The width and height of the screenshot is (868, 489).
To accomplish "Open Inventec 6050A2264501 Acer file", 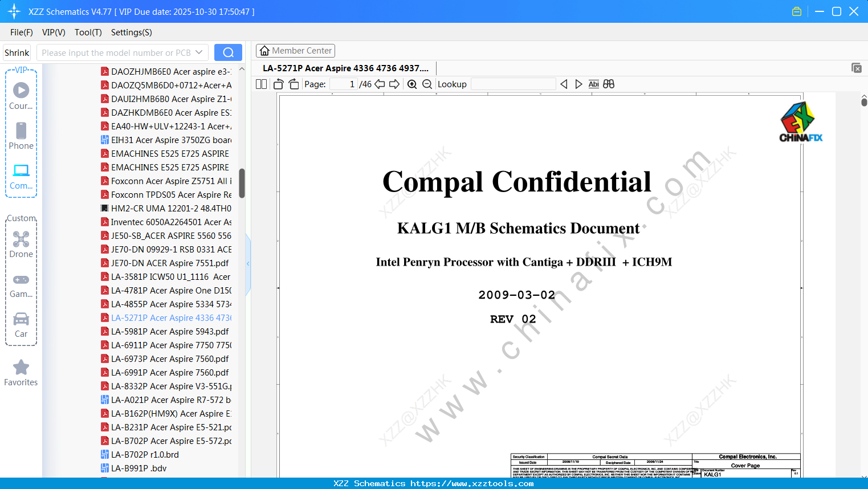I will tap(166, 222).
